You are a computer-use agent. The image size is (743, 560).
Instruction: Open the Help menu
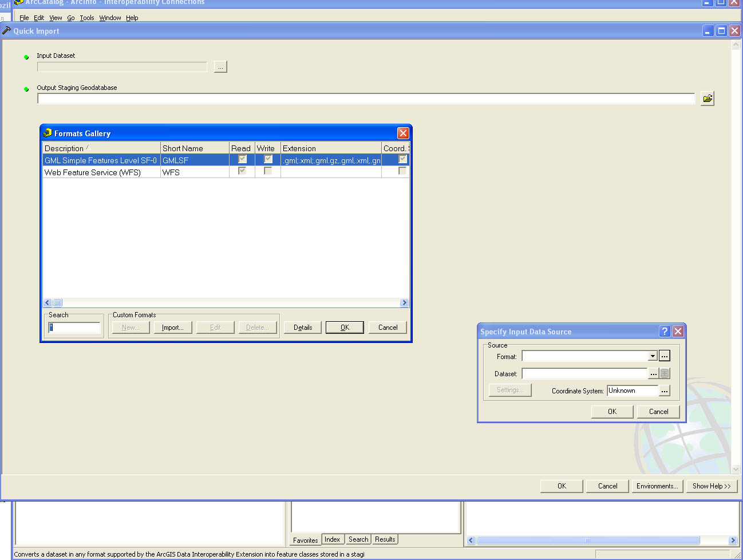tap(132, 18)
